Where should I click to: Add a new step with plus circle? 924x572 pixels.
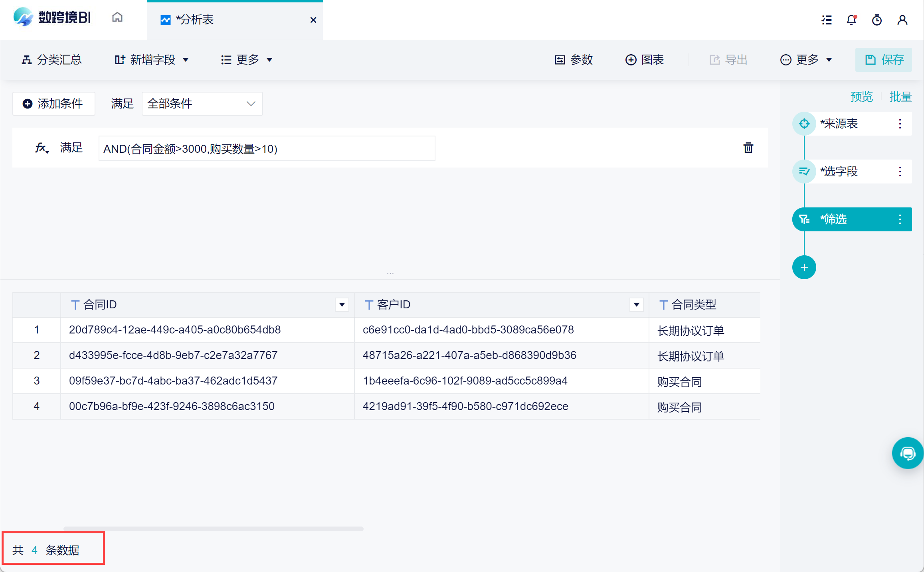tap(804, 267)
